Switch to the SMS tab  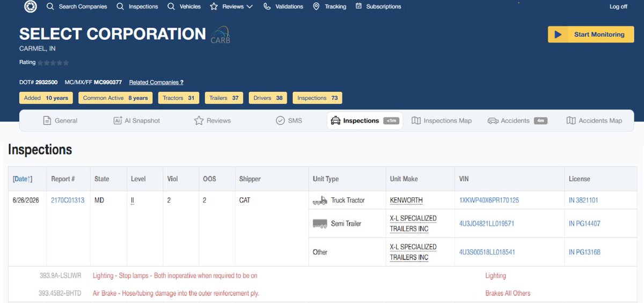[x=289, y=121]
